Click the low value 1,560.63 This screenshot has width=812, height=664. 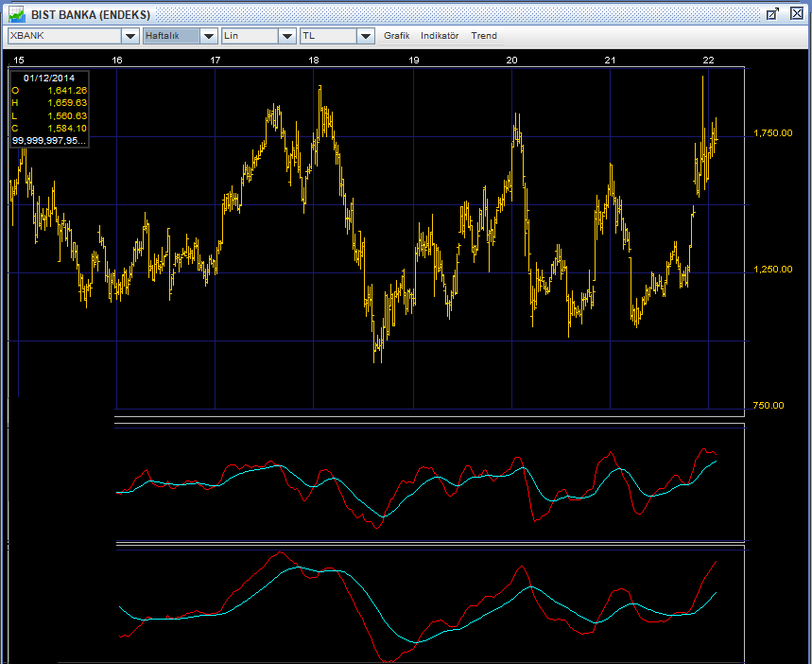click(67, 116)
